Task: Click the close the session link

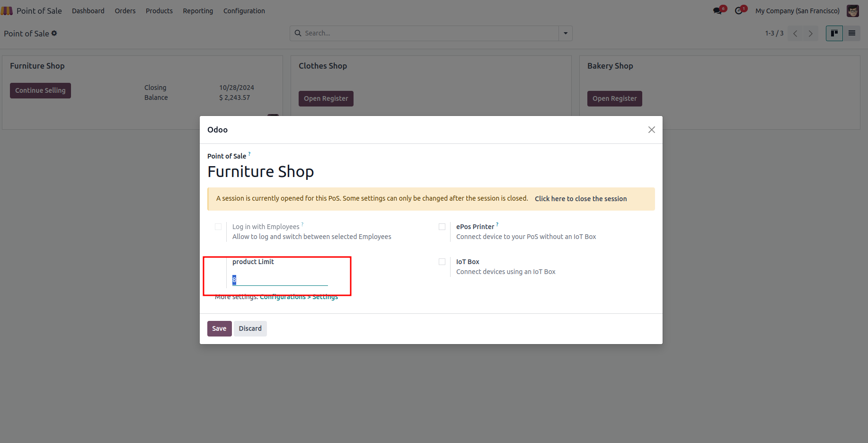Action: [x=580, y=199]
